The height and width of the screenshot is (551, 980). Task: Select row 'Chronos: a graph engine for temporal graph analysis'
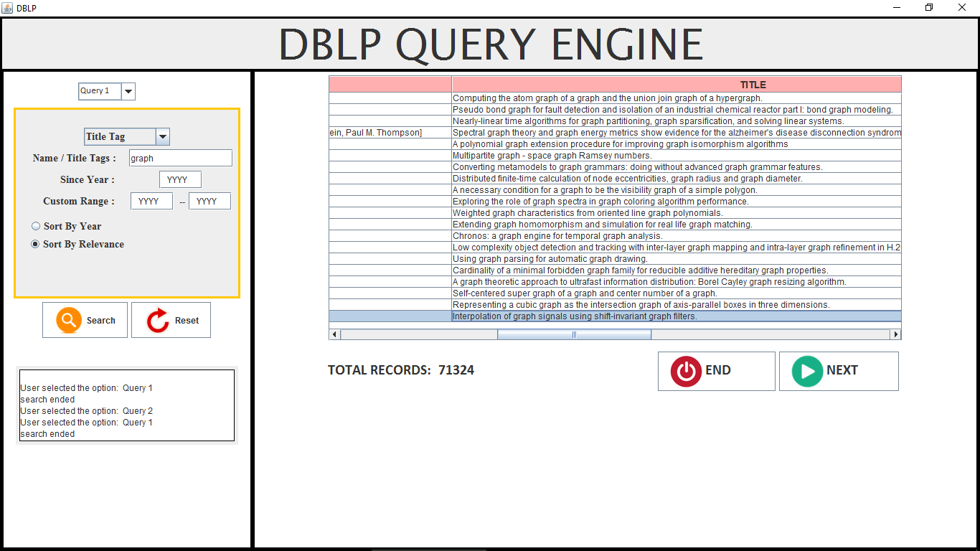[615, 236]
